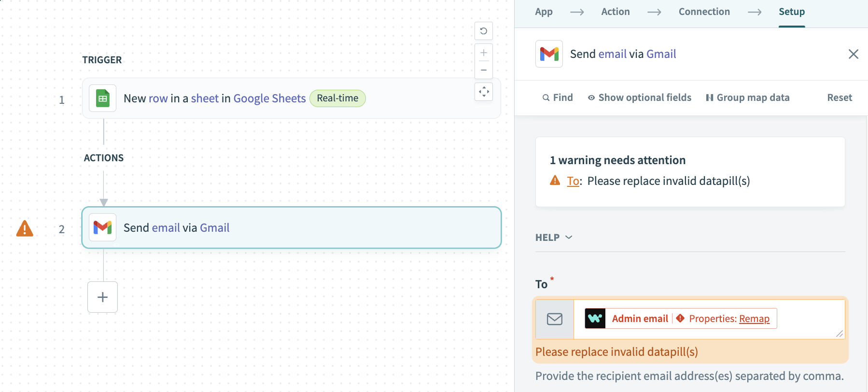Zoom in on the recipe canvas
Image resolution: width=868 pixels, height=392 pixels.
coord(483,53)
